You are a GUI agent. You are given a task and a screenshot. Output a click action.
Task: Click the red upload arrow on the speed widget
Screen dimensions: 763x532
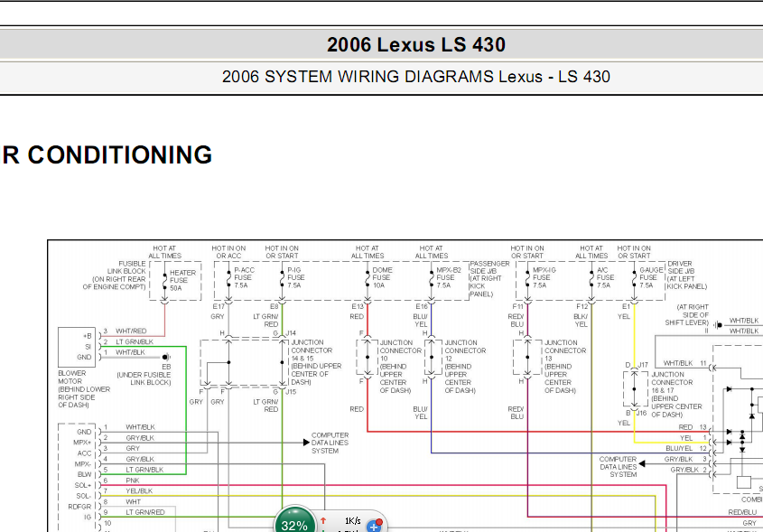322,521
